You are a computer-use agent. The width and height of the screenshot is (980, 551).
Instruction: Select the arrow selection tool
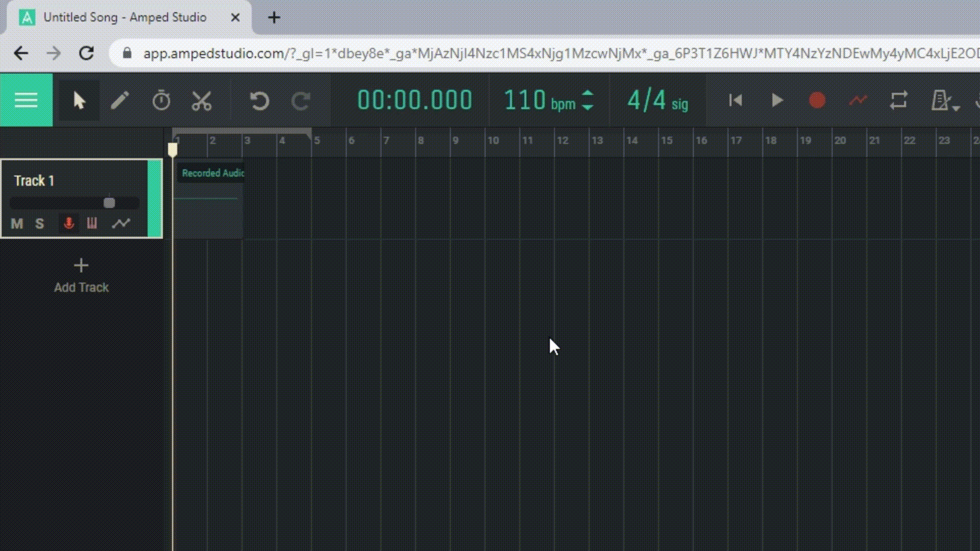click(79, 100)
